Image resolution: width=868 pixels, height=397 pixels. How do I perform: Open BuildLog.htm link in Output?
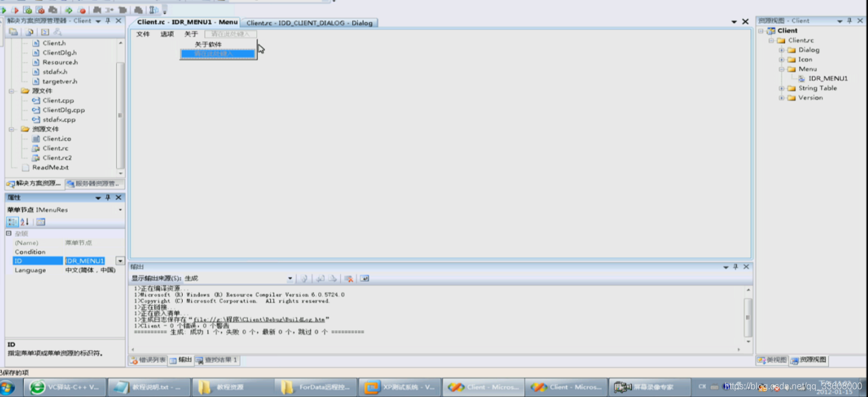tap(259, 320)
